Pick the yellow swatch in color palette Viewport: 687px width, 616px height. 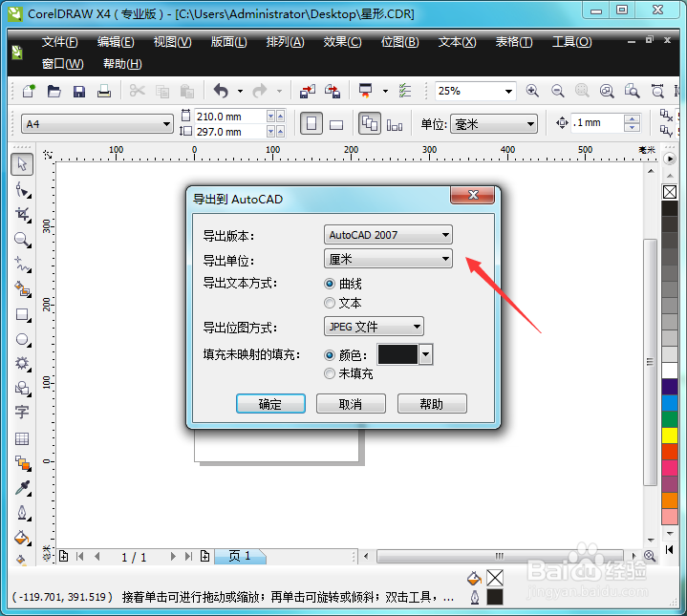tap(670, 435)
